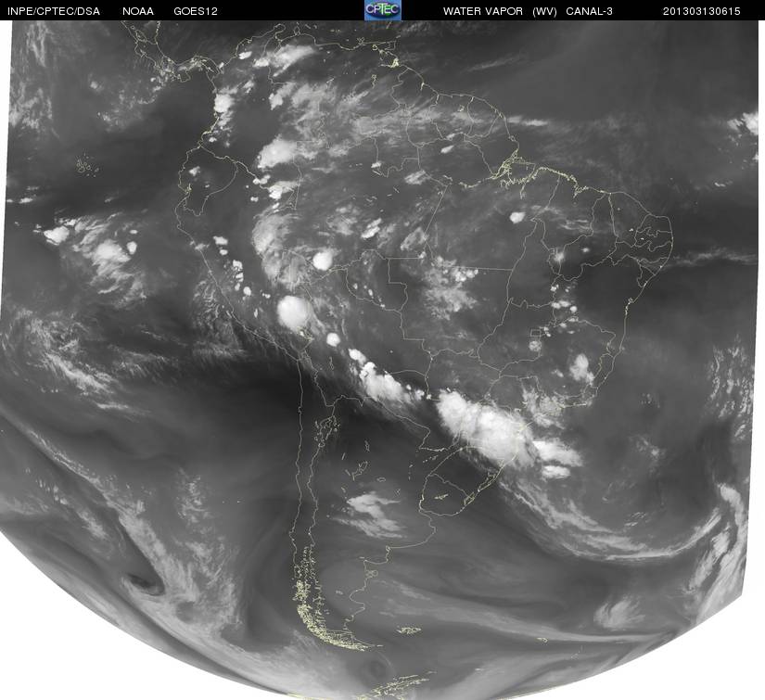Click the WATER VAPOR title text
The width and height of the screenshot is (765, 700).
click(483, 11)
